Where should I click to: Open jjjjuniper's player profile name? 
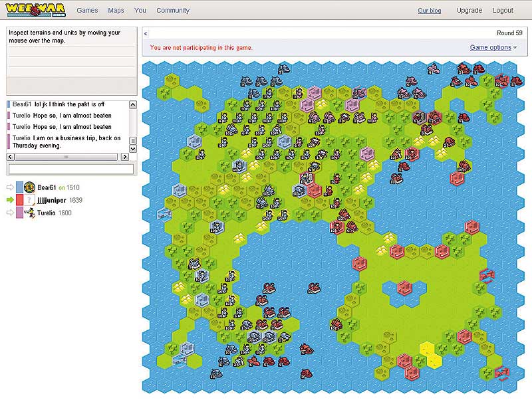pos(52,200)
